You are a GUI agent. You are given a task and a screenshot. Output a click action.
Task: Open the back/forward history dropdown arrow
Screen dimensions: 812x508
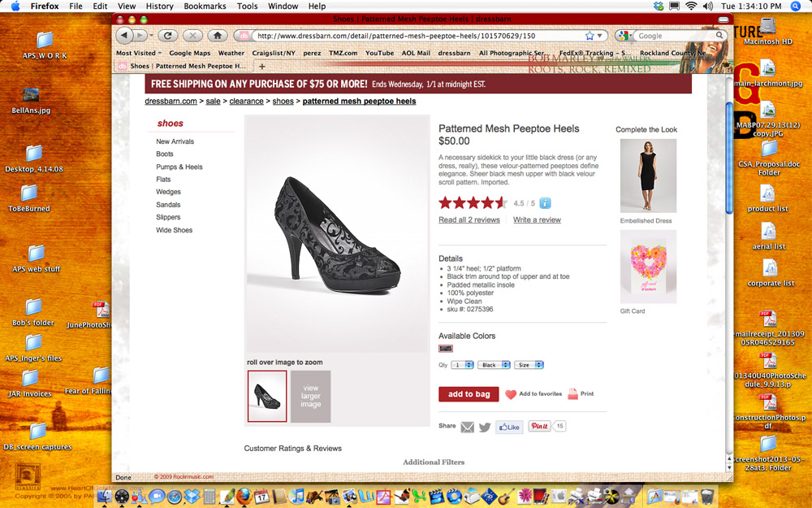pos(151,36)
